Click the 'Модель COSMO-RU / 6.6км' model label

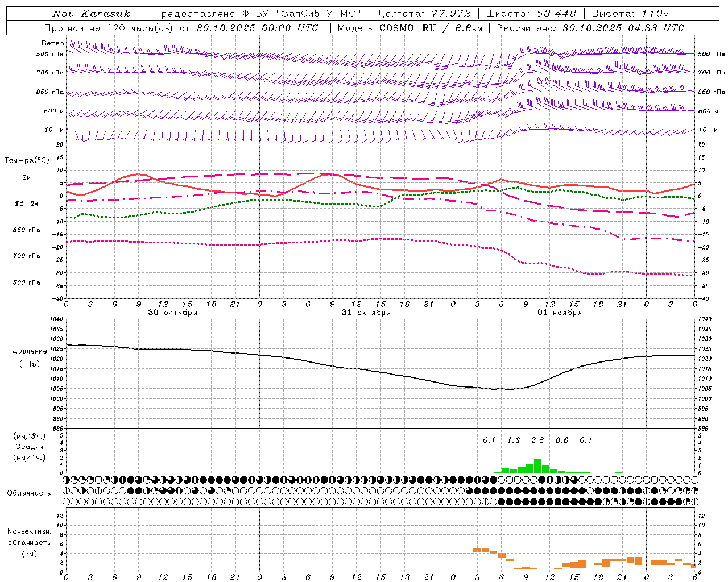(x=410, y=28)
